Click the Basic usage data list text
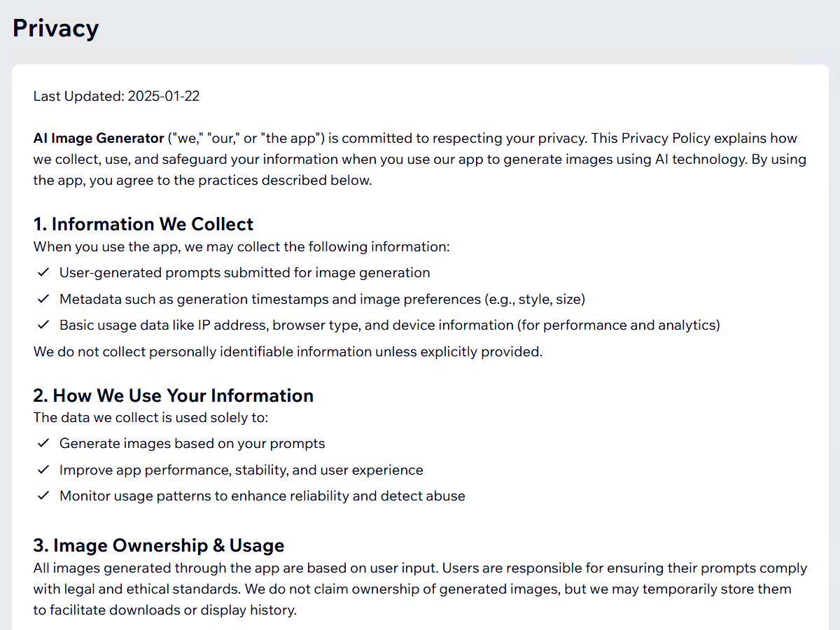Image resolution: width=840 pixels, height=630 pixels. pos(389,325)
